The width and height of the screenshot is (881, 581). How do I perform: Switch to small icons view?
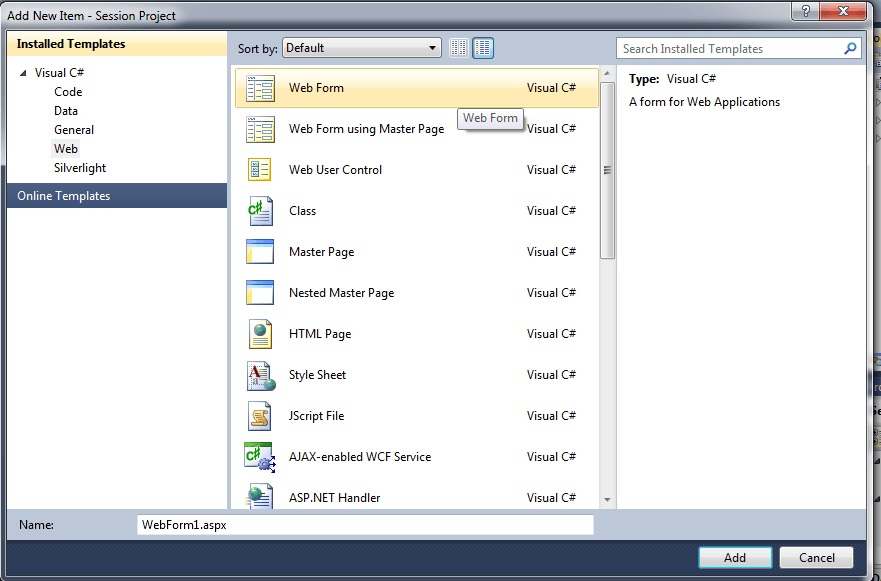[459, 48]
